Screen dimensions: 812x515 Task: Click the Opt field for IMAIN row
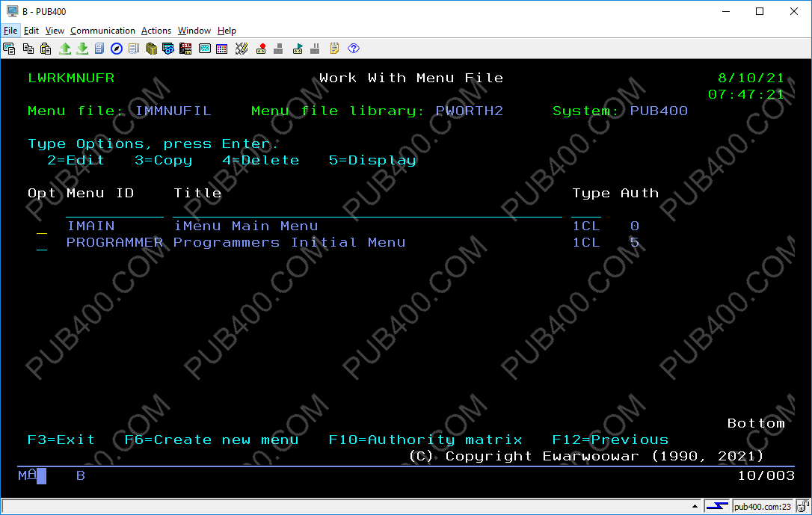point(42,226)
